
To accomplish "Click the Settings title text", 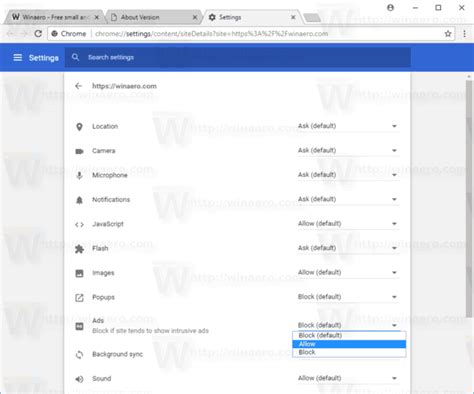I will tap(44, 58).
